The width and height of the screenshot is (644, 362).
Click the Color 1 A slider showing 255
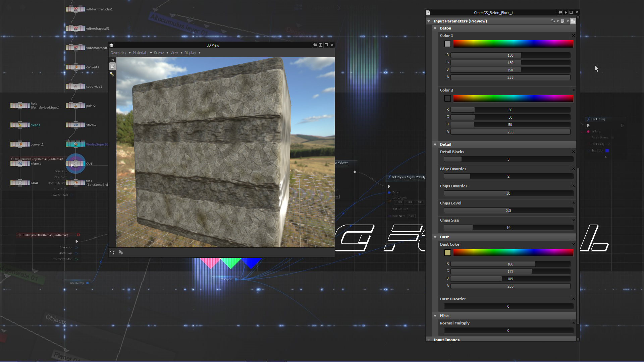(510, 77)
